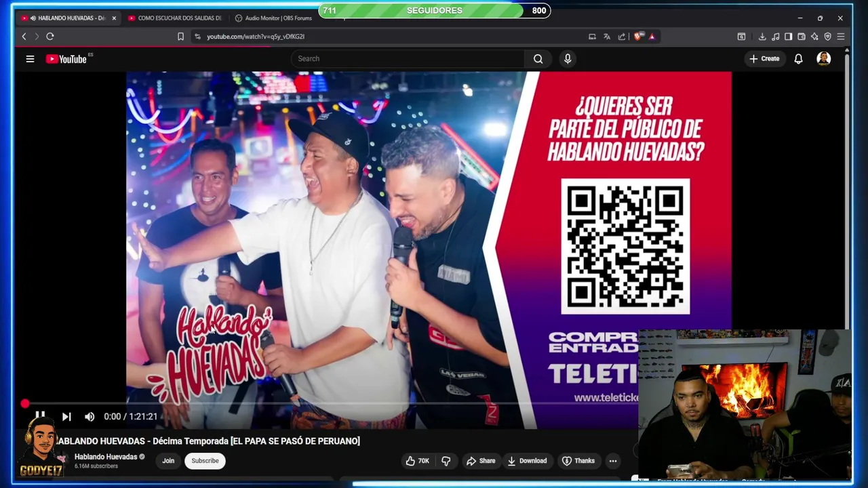Click the QR code in the video

click(x=625, y=247)
